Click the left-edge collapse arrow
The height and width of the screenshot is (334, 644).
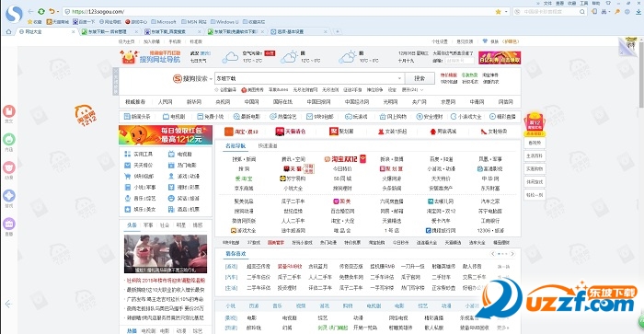[8, 304]
